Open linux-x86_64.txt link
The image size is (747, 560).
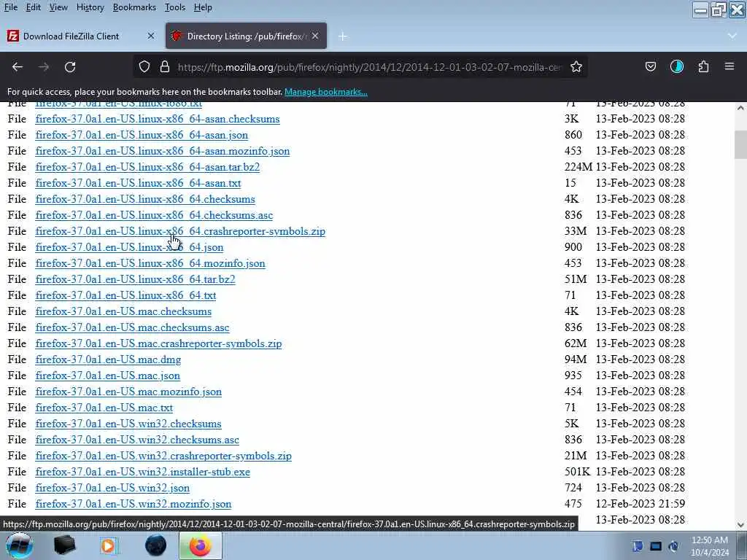(125, 296)
